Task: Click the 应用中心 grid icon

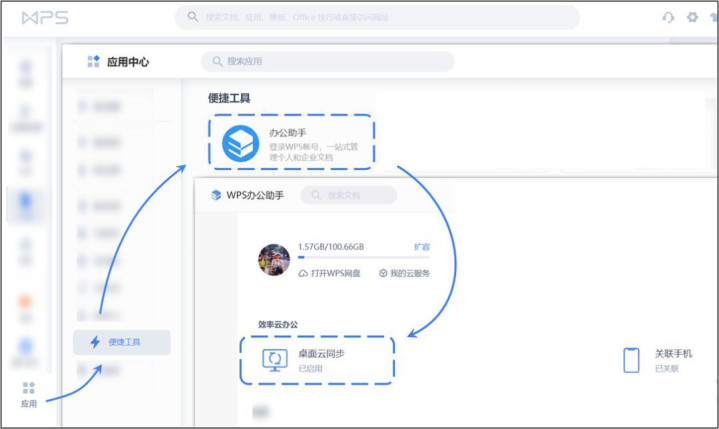Action: (94, 61)
